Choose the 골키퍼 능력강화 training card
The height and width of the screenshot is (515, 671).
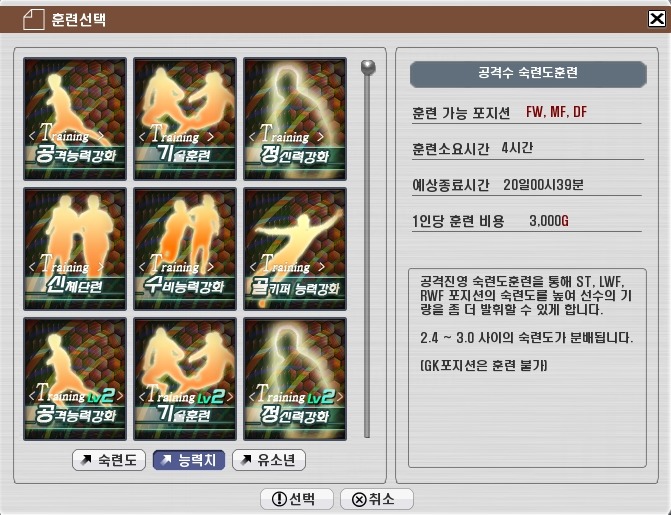(295, 249)
